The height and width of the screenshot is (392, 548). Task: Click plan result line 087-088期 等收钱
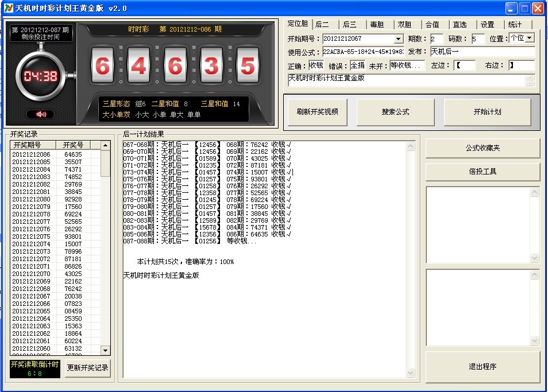point(190,241)
